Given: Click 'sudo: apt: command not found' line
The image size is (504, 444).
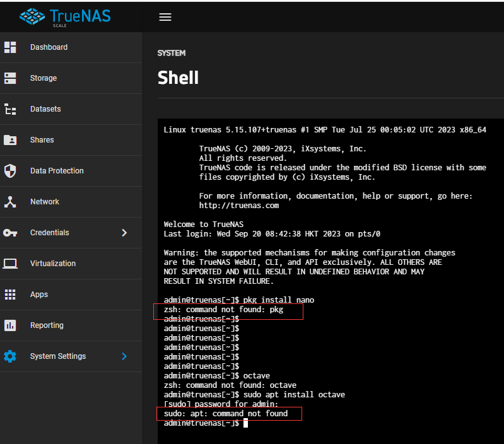Looking at the screenshot, I should tap(226, 414).
